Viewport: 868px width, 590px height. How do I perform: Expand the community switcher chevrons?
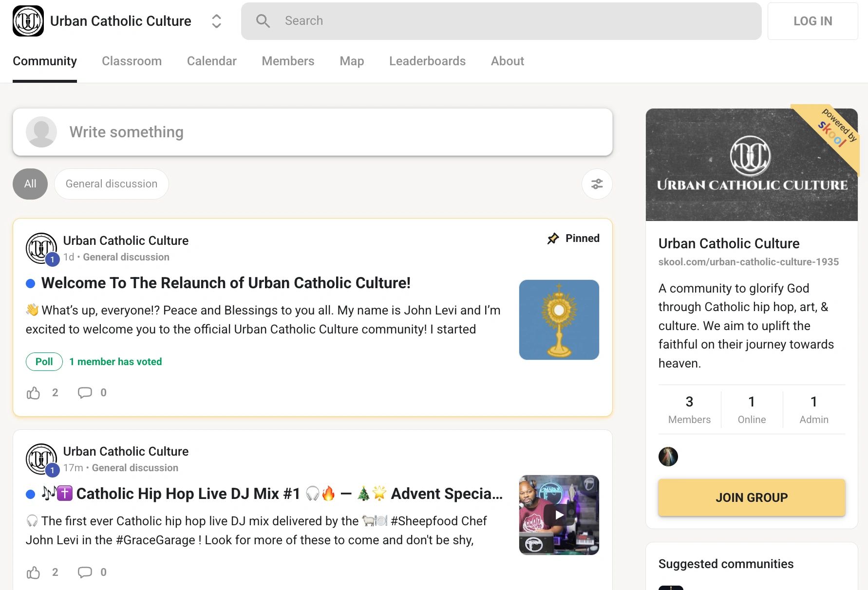(x=216, y=21)
